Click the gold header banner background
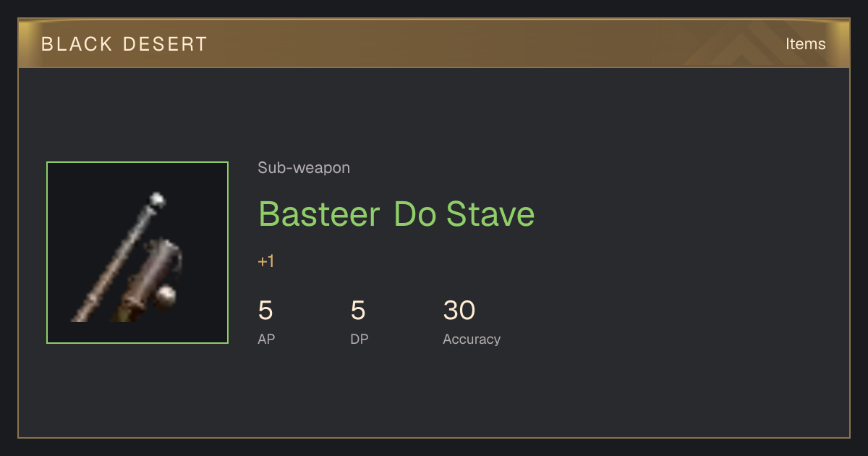Image resolution: width=868 pixels, height=456 pixels. (434, 43)
